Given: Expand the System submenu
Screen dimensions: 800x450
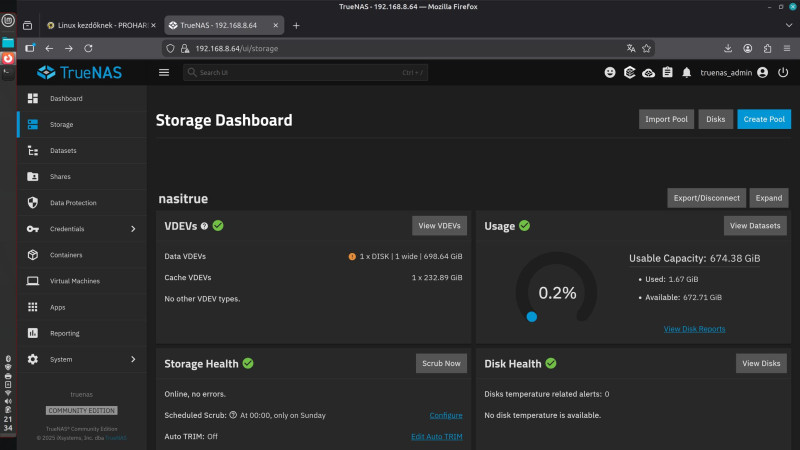Looking at the screenshot, I should (x=133, y=359).
